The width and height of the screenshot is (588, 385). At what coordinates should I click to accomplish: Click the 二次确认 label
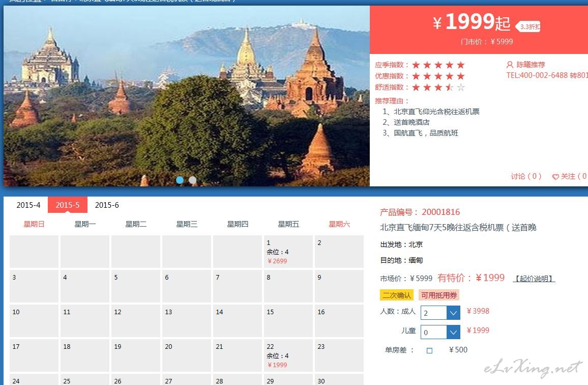point(397,295)
